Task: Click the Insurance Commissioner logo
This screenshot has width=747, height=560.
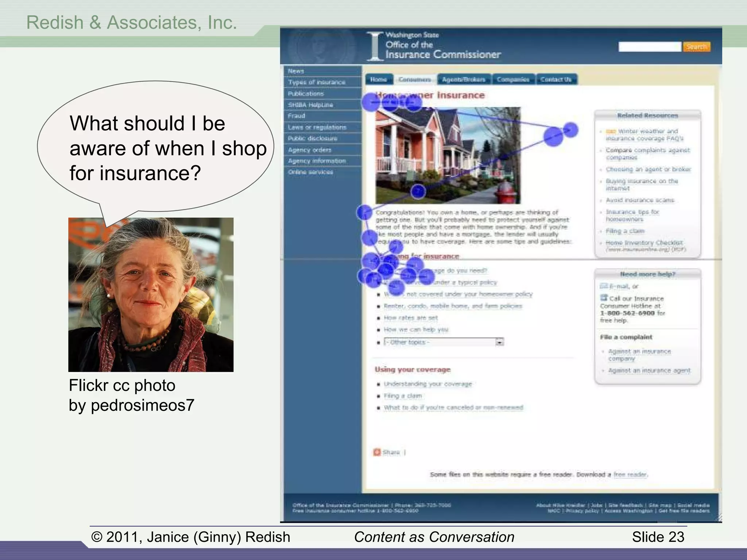Action: coord(434,46)
